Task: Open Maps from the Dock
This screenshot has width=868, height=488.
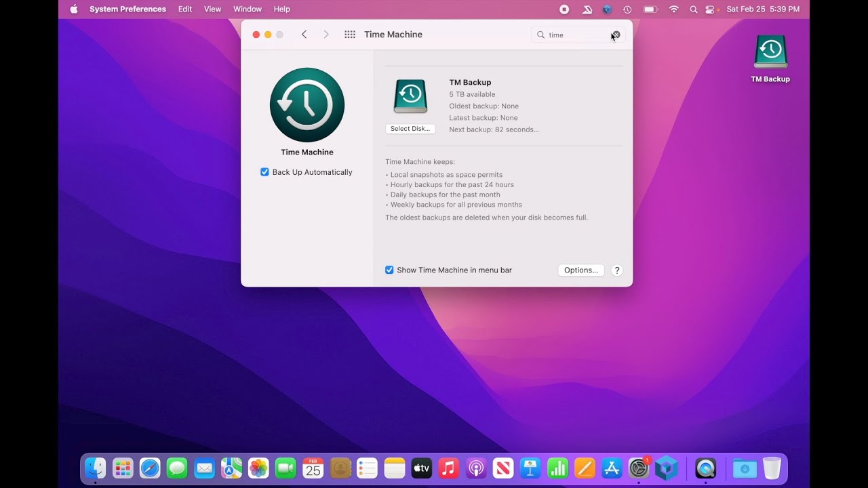Action: coord(231,468)
